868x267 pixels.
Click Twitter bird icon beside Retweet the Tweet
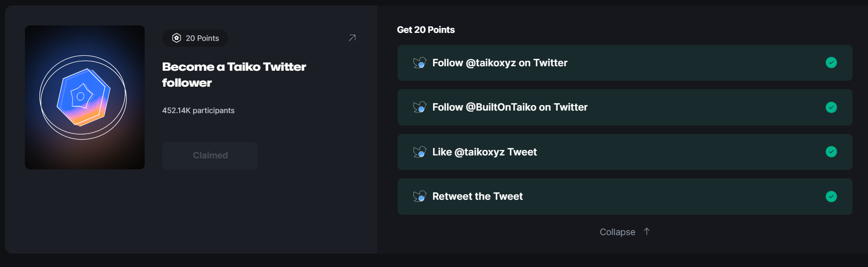420,196
